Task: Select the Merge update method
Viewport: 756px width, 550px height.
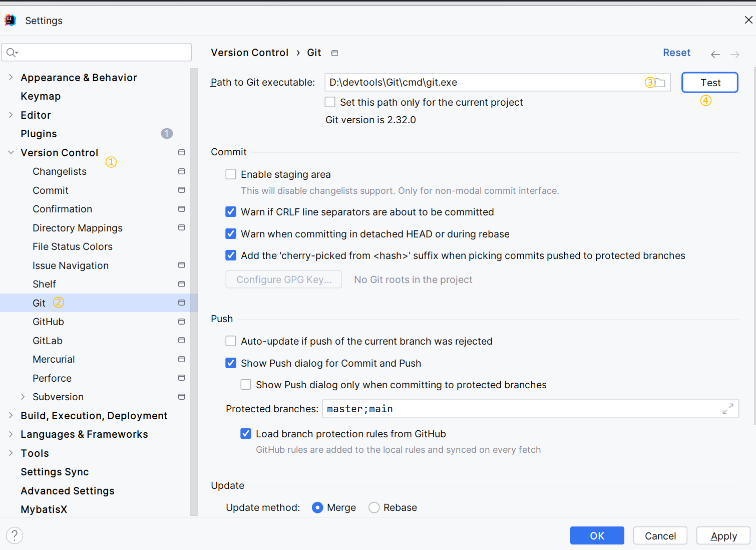Action: pyautogui.click(x=317, y=507)
